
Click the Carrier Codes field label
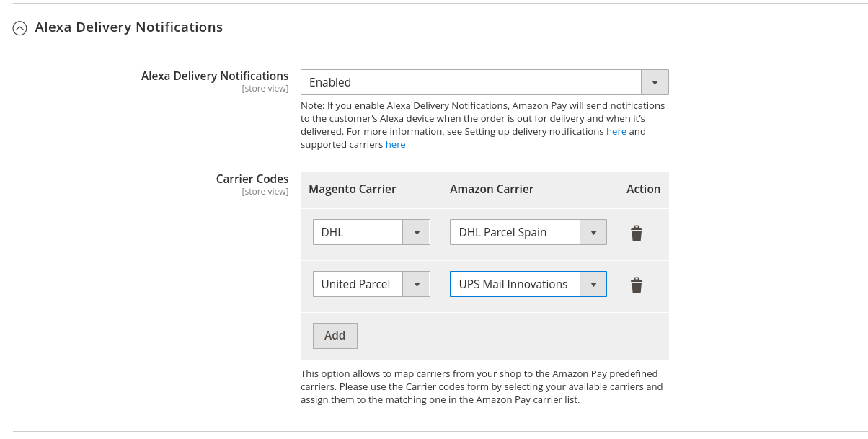pos(252,179)
